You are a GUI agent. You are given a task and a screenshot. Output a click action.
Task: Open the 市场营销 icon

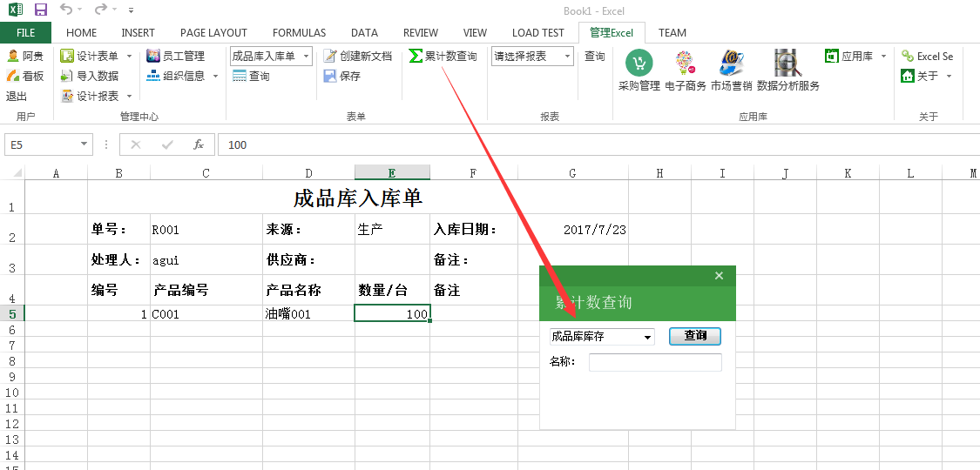tap(731, 63)
